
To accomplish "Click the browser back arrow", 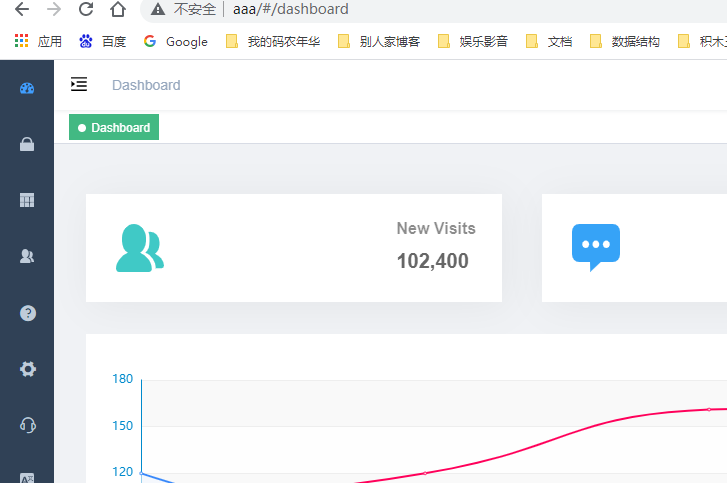I will point(22,9).
